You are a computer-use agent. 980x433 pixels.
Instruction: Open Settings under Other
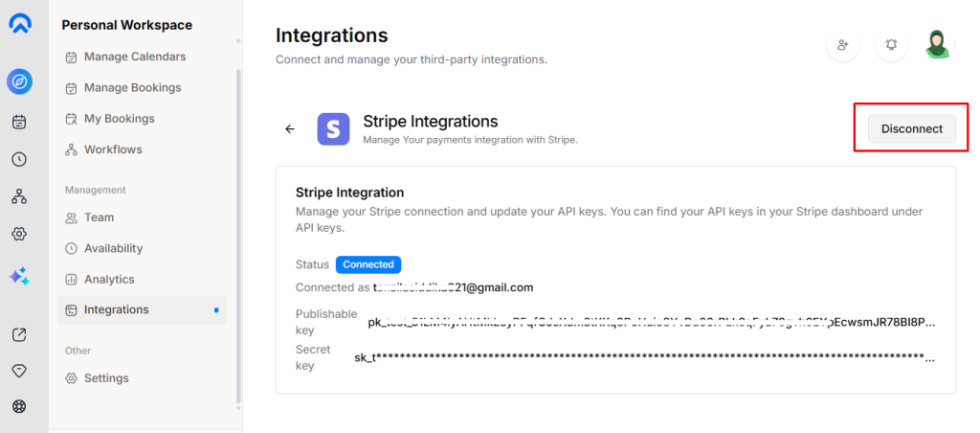click(106, 377)
